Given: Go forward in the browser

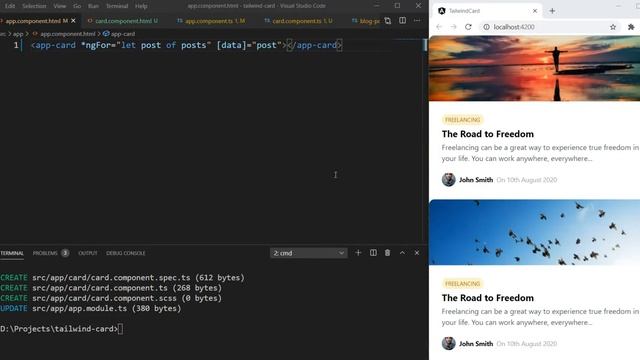Looking at the screenshot, I should (x=453, y=27).
